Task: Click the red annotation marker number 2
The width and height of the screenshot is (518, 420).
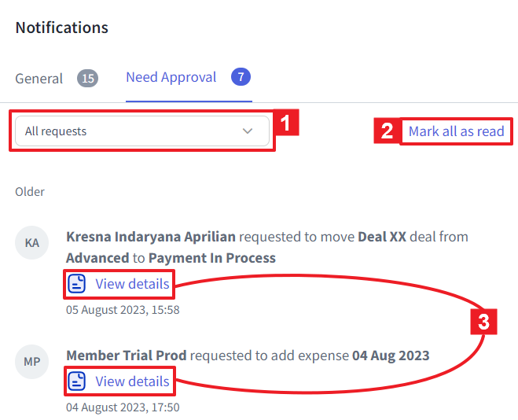Action: (387, 131)
